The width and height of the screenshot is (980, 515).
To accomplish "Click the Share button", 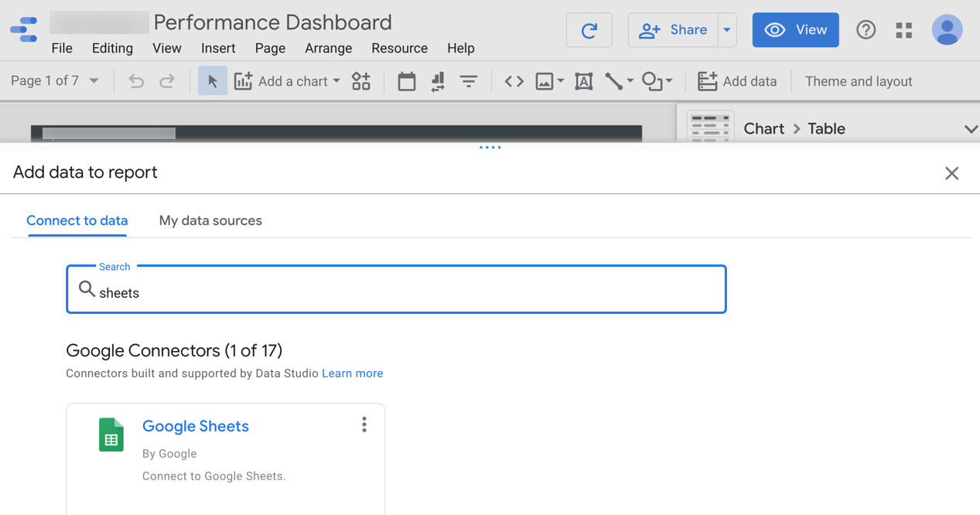I will [673, 30].
